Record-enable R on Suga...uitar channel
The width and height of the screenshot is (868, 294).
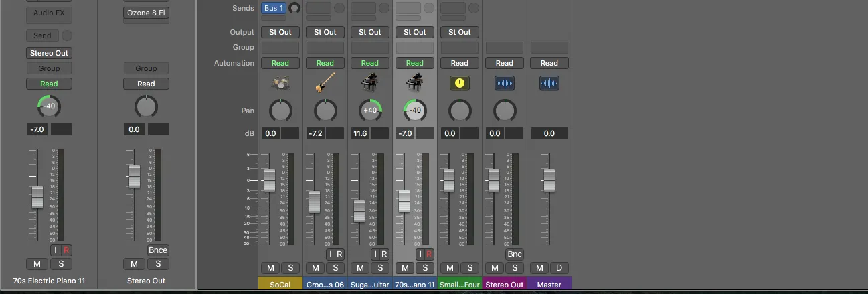384,254
